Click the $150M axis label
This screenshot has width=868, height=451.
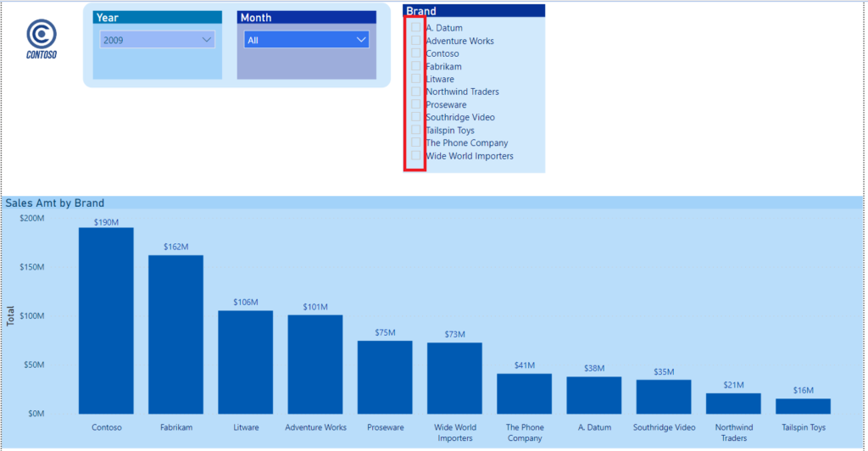click(32, 267)
